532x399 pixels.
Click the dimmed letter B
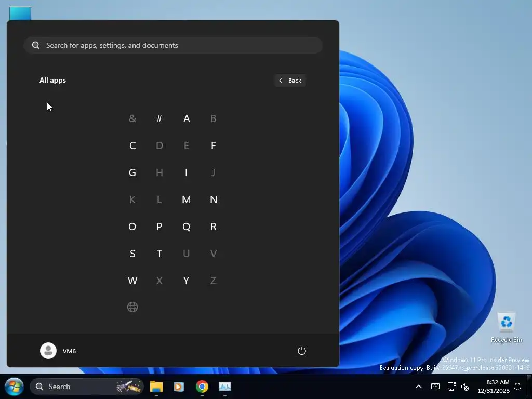click(x=214, y=118)
